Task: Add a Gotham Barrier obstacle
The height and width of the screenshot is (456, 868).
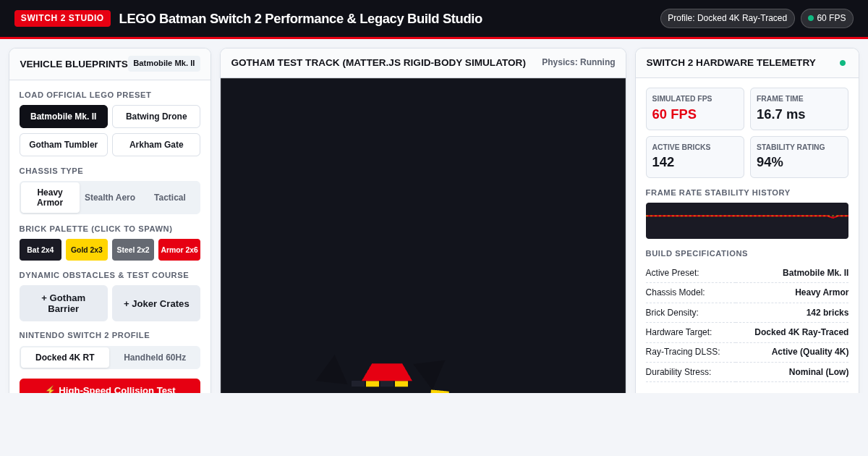Action: 64,303
